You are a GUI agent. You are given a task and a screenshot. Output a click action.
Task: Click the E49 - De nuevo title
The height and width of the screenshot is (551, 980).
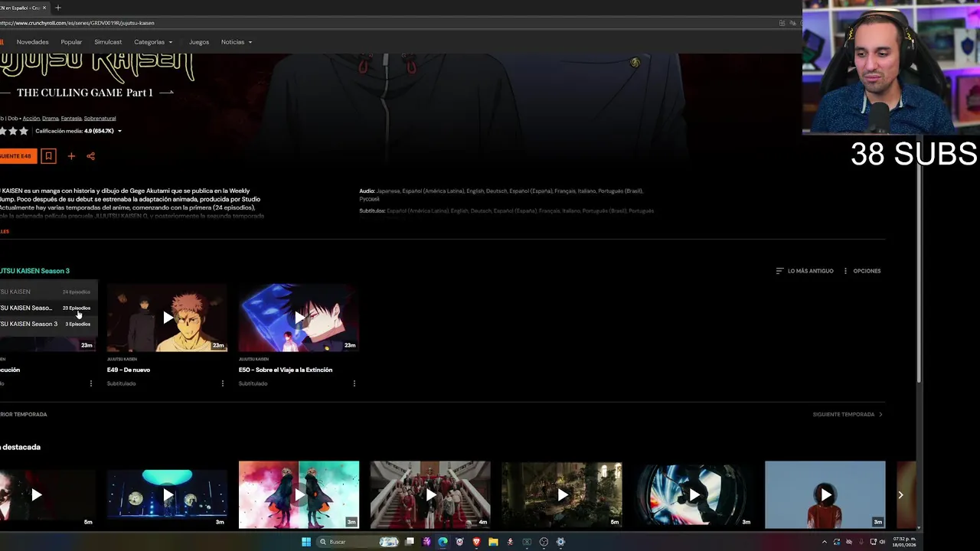[129, 370]
